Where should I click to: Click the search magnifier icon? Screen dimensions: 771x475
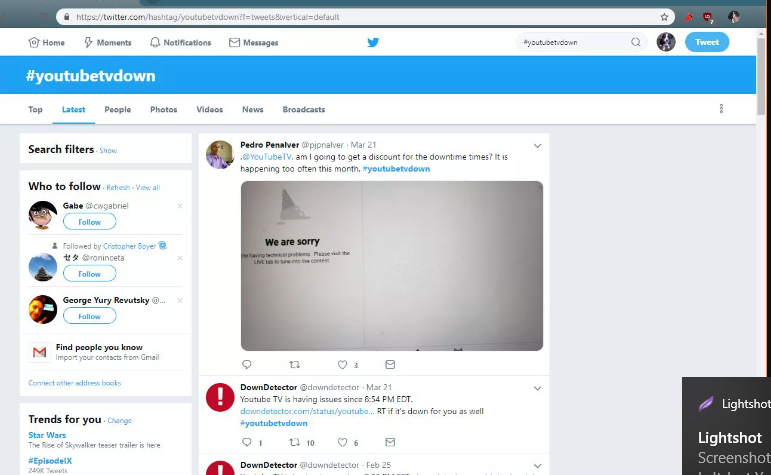pos(636,42)
